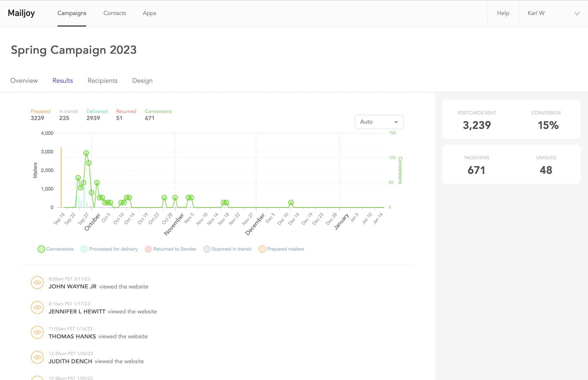Switch to the Overview tab
The width and height of the screenshot is (588, 380).
pyautogui.click(x=24, y=81)
